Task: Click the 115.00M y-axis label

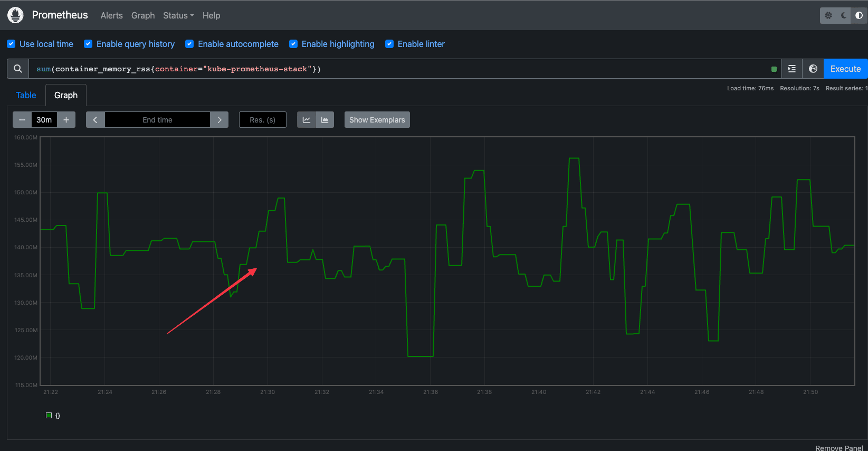Action: click(26, 385)
